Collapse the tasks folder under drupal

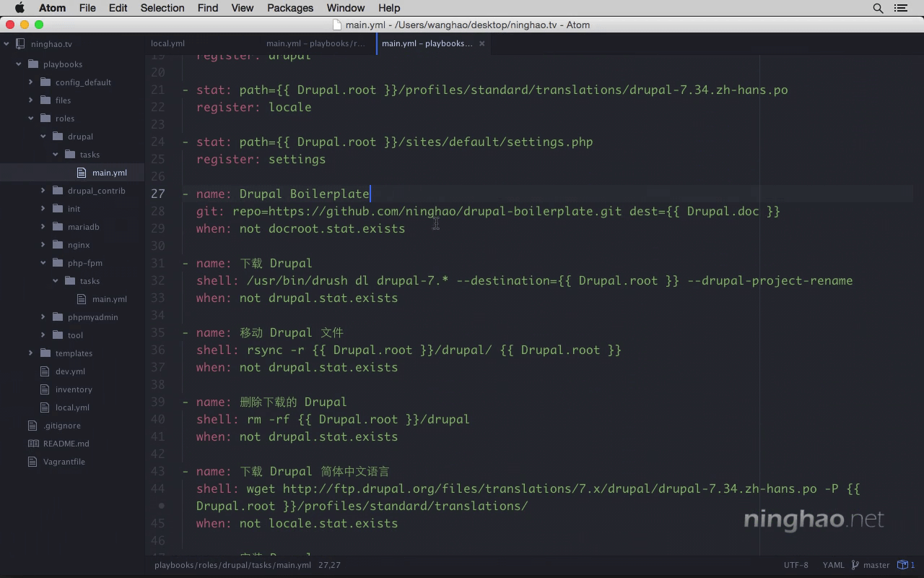(56, 155)
